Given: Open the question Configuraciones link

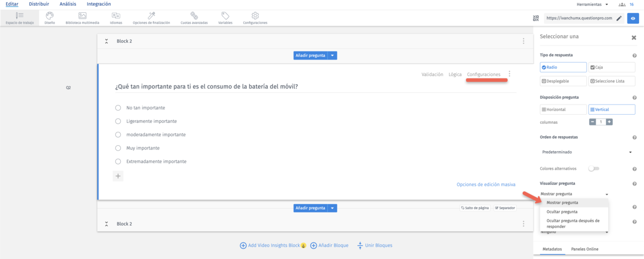Looking at the screenshot, I should click(484, 75).
